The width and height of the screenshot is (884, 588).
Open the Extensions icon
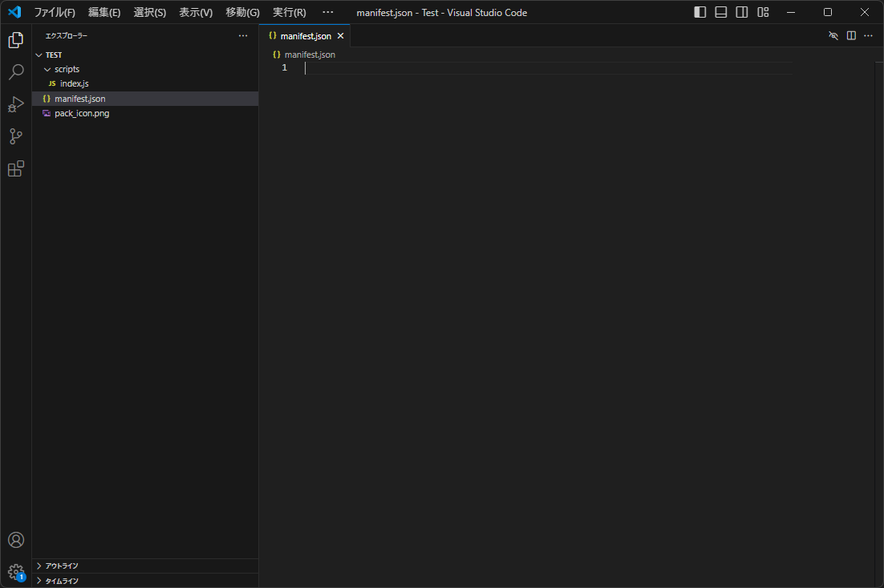point(15,168)
